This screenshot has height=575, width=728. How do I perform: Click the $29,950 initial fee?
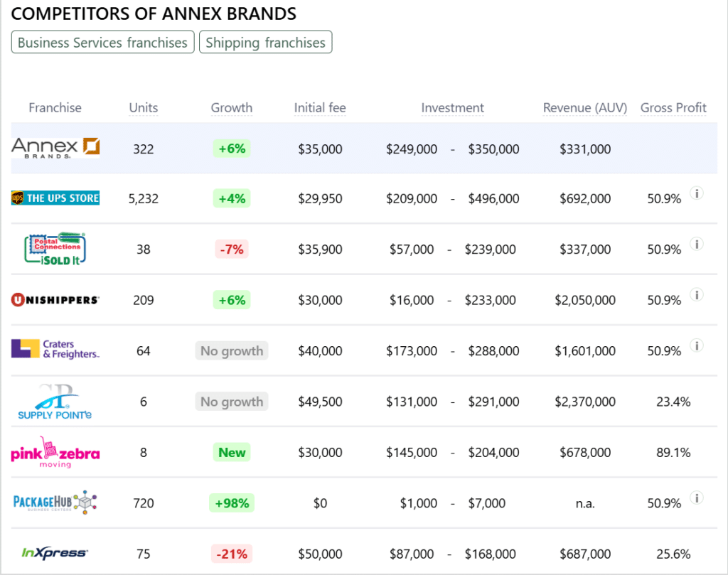coord(320,198)
